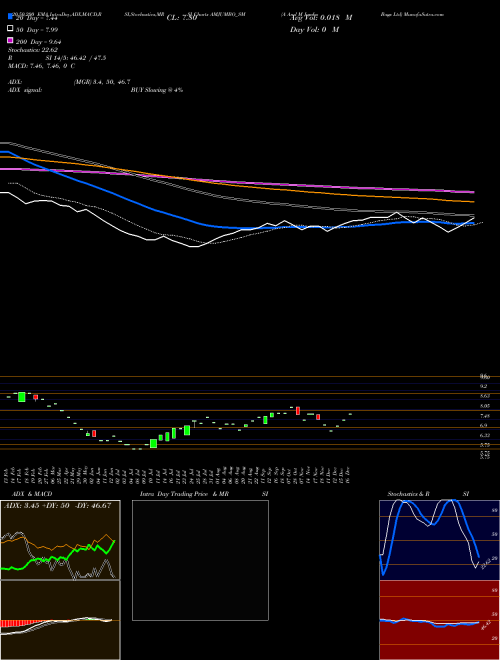The image size is (500, 660).
Task: Click the Stochastics 22.62 reading
Action: [33, 50]
